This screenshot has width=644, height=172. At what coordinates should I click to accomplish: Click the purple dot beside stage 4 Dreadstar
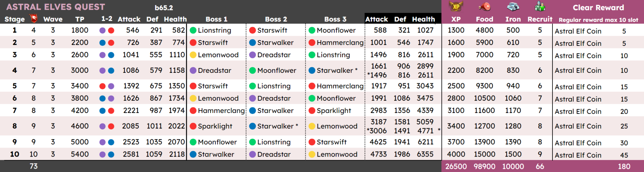click(193, 71)
